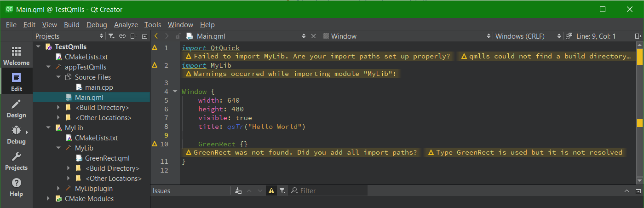Viewport: 644px width, 208px height.
Task: Open the Tools menu
Action: click(153, 25)
